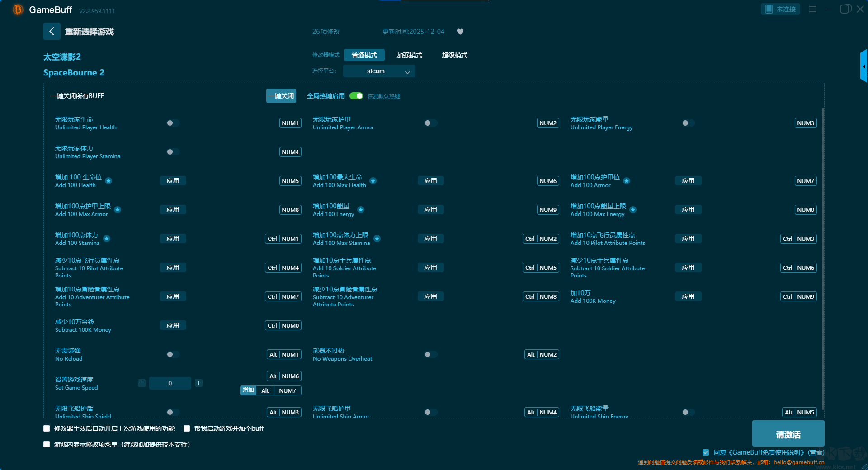This screenshot has width=868, height=470.
Task: Click star badge beside Add 100 Max Energy
Action: coord(633,210)
